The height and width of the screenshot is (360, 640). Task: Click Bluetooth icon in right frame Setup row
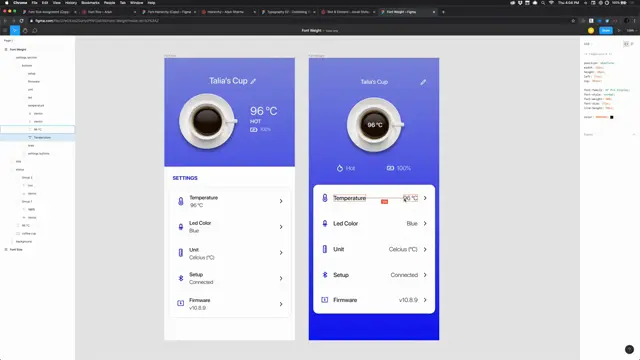324,275
